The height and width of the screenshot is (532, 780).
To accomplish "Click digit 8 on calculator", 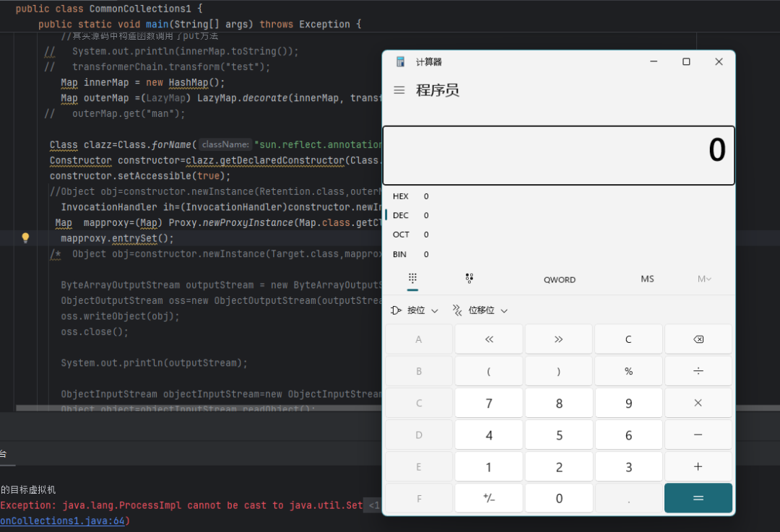I will (x=558, y=403).
